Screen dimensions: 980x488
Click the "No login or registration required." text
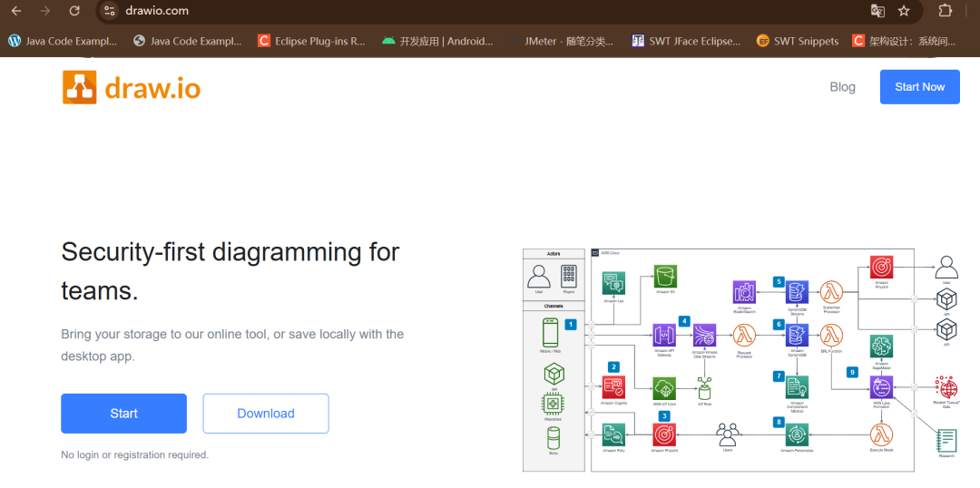pos(135,454)
